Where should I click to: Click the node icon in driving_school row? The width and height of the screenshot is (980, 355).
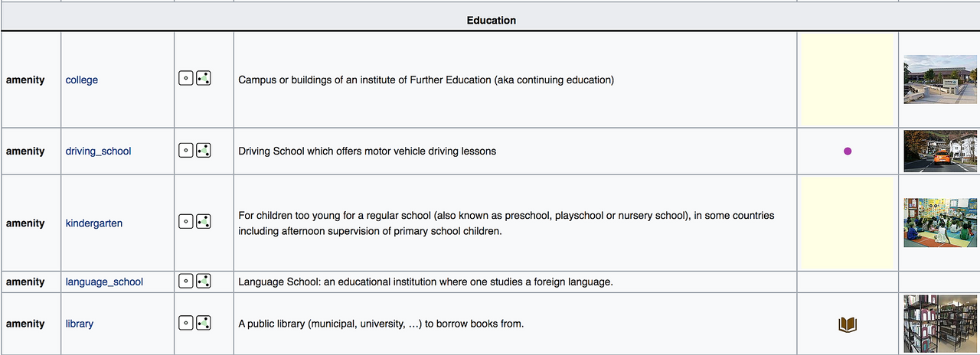pos(185,150)
